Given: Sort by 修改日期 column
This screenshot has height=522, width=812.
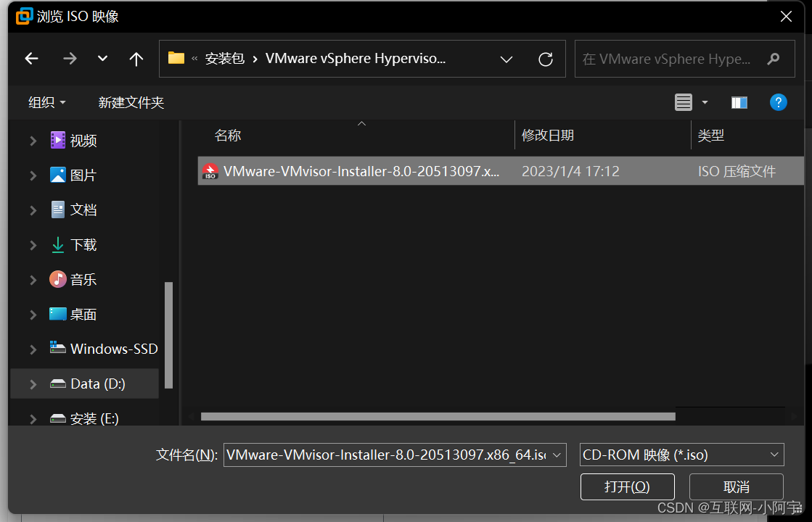Looking at the screenshot, I should click(x=548, y=136).
